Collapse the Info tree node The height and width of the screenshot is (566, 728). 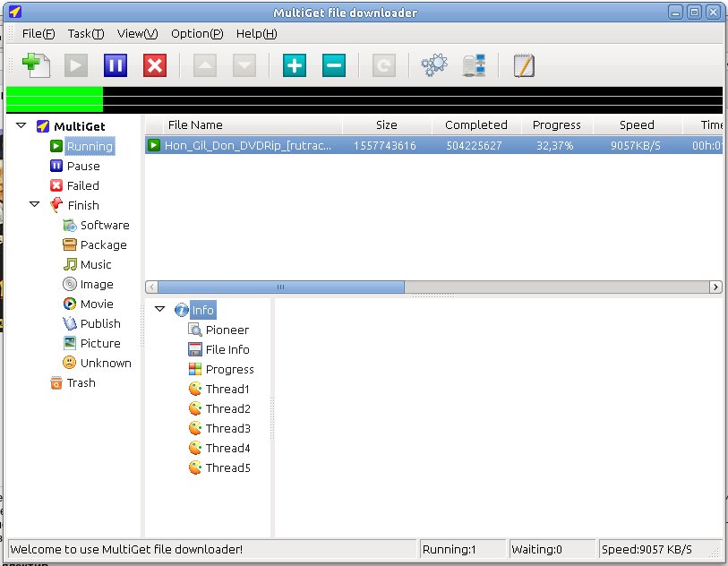(159, 310)
